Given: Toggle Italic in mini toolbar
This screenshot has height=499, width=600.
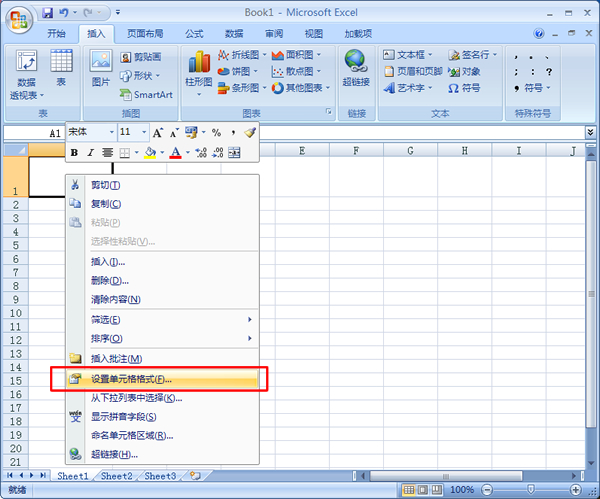Looking at the screenshot, I should [91, 153].
